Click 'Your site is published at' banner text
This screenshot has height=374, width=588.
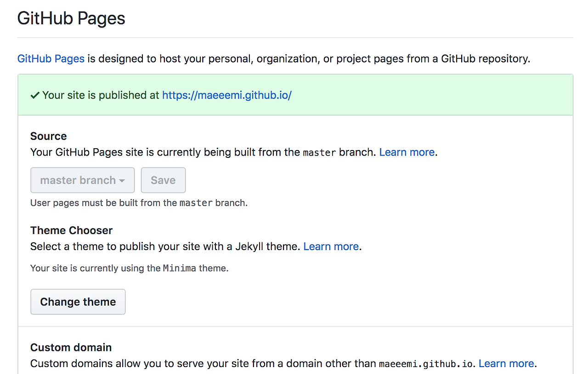click(x=101, y=95)
